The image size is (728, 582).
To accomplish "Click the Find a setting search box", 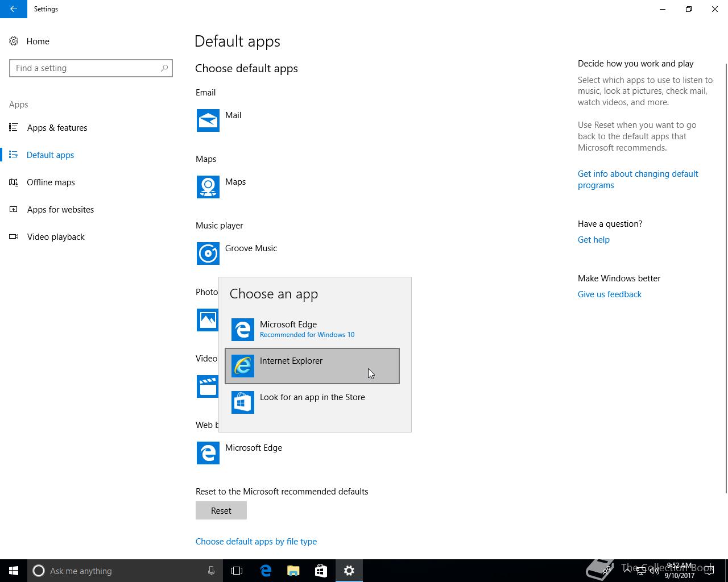I will 91,68.
